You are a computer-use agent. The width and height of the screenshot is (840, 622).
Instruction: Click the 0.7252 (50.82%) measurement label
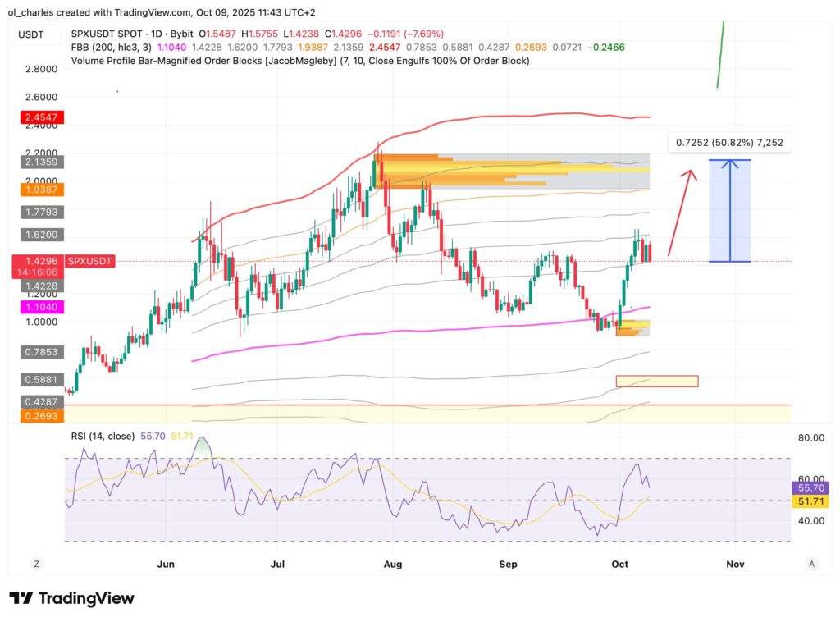tap(729, 142)
